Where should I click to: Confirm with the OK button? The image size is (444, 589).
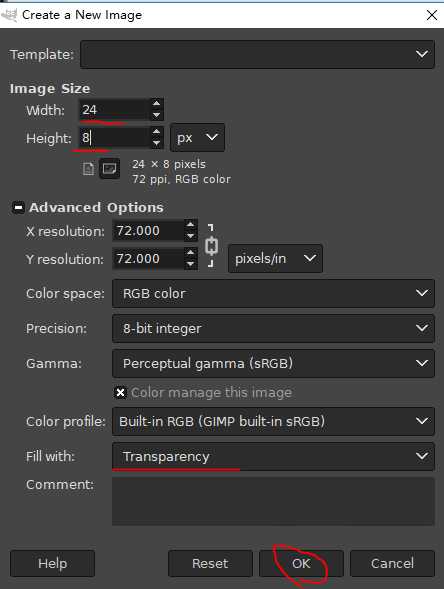click(x=301, y=563)
